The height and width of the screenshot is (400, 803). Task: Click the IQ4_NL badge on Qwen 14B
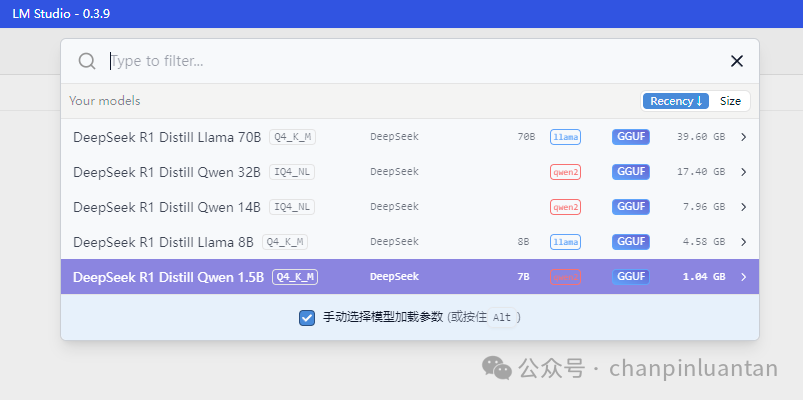coord(292,207)
